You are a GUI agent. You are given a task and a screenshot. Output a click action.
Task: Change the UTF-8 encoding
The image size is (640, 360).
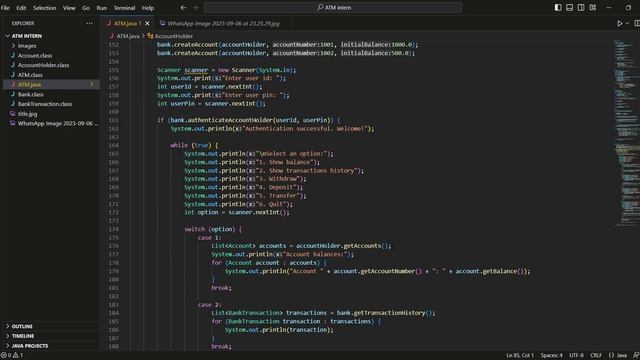coord(576,355)
